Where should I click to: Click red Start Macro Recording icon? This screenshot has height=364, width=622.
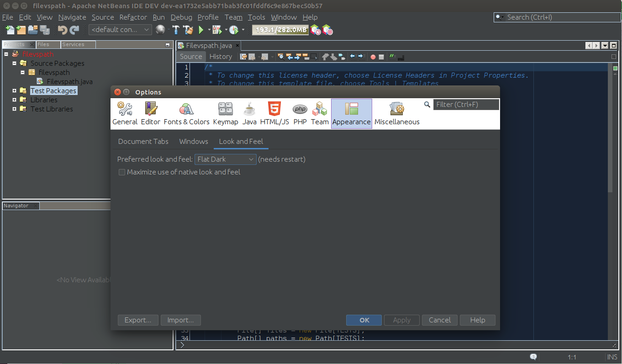point(373,57)
